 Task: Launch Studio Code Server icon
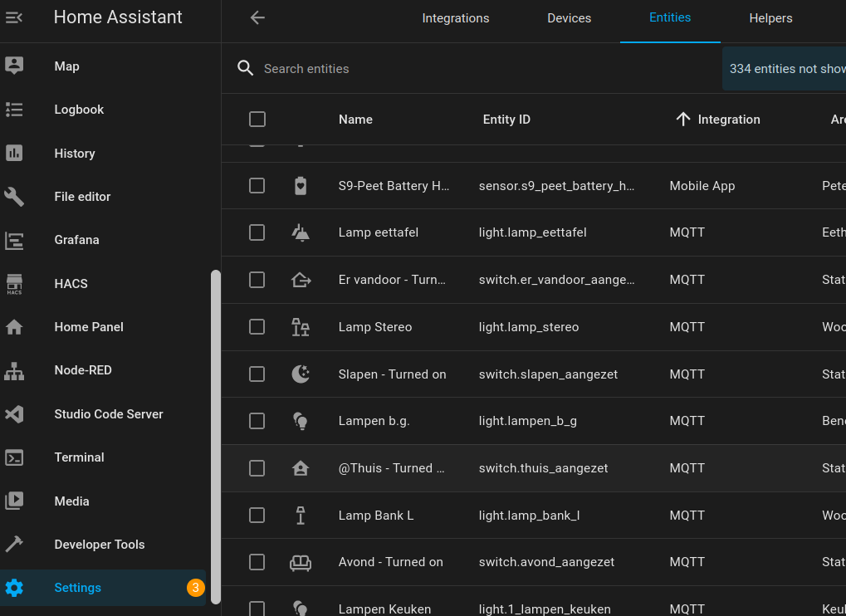coord(14,414)
